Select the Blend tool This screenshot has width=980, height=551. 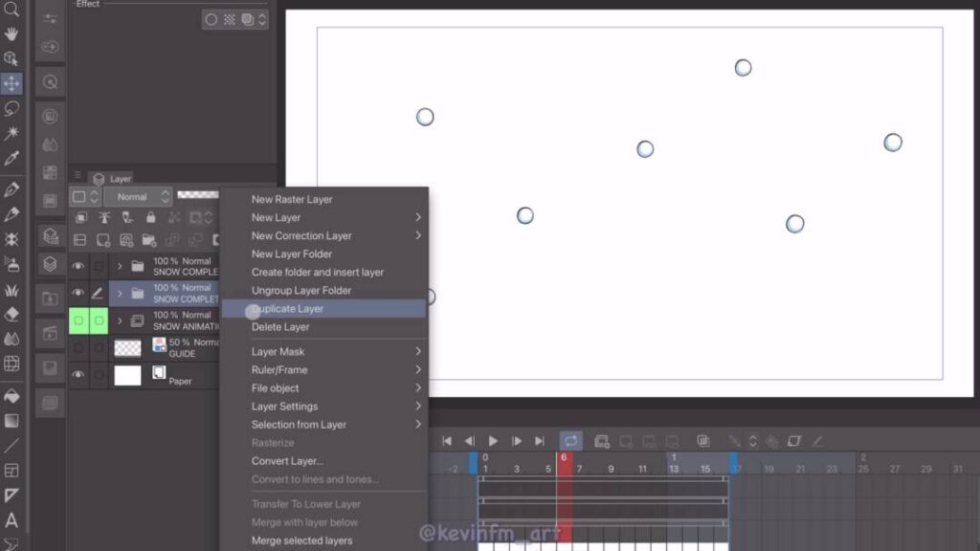point(11,339)
